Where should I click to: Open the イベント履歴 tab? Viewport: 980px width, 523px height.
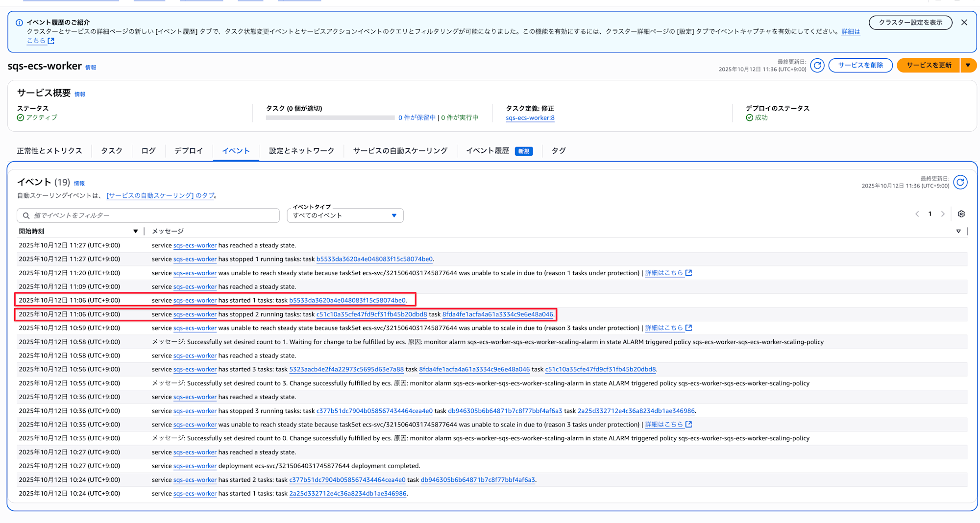tap(488, 151)
